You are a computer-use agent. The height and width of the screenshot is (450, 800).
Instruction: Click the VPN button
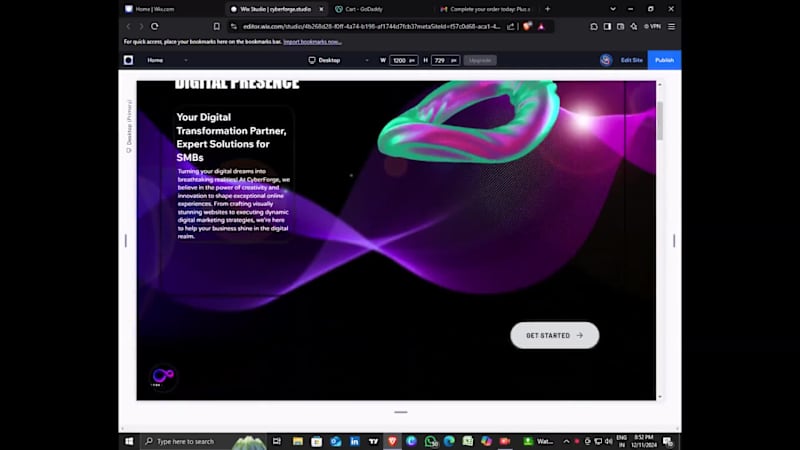click(x=653, y=27)
